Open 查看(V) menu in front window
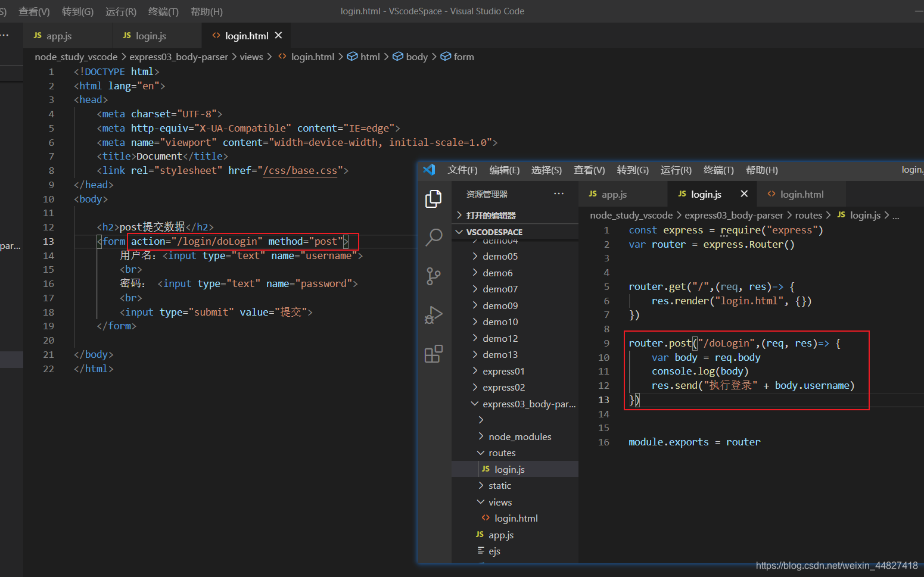924x577 pixels. click(x=589, y=170)
